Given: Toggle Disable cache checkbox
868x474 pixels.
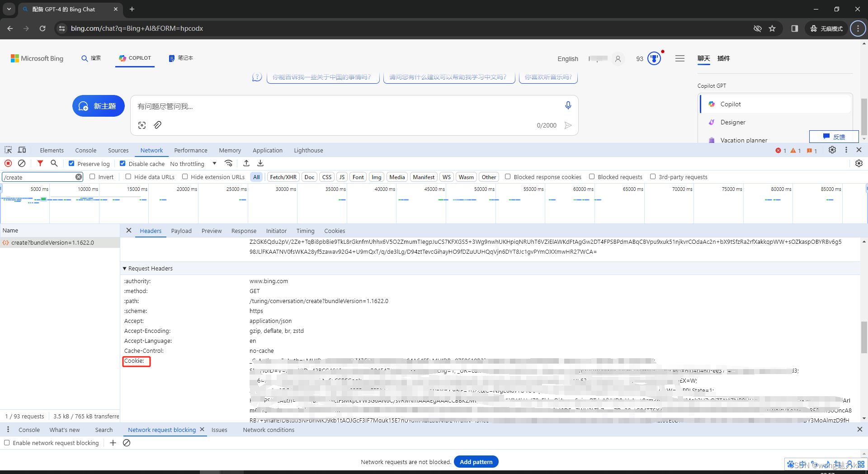Looking at the screenshot, I should (123, 163).
